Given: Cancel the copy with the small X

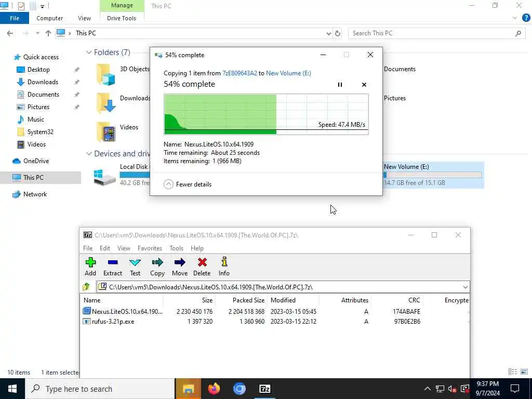Looking at the screenshot, I should coord(364,85).
